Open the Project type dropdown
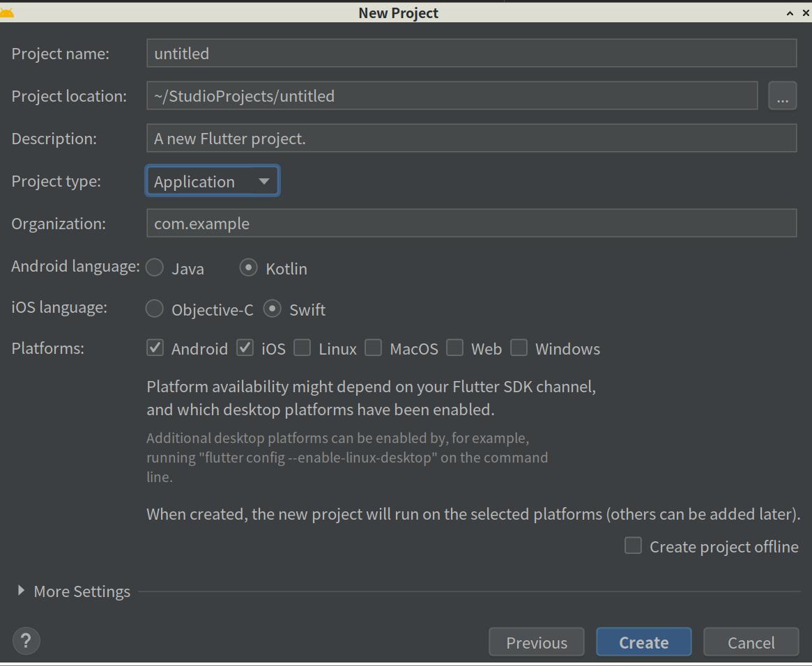This screenshot has width=812, height=666. (x=212, y=181)
